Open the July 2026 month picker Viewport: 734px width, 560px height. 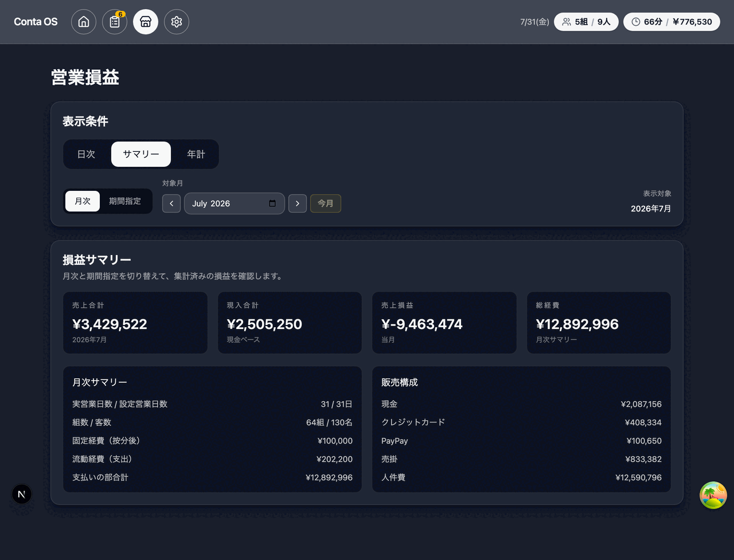(235, 203)
